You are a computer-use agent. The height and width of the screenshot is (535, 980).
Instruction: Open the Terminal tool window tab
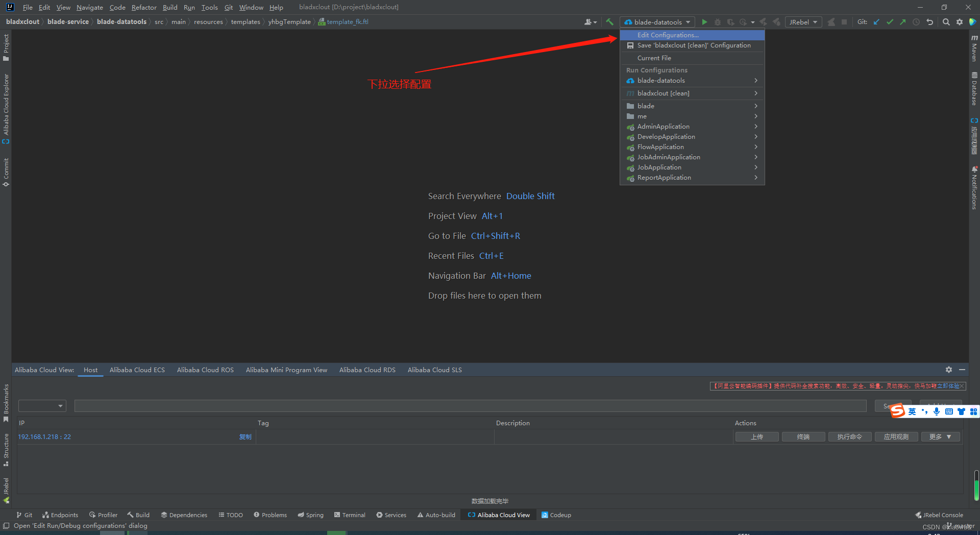pyautogui.click(x=350, y=515)
